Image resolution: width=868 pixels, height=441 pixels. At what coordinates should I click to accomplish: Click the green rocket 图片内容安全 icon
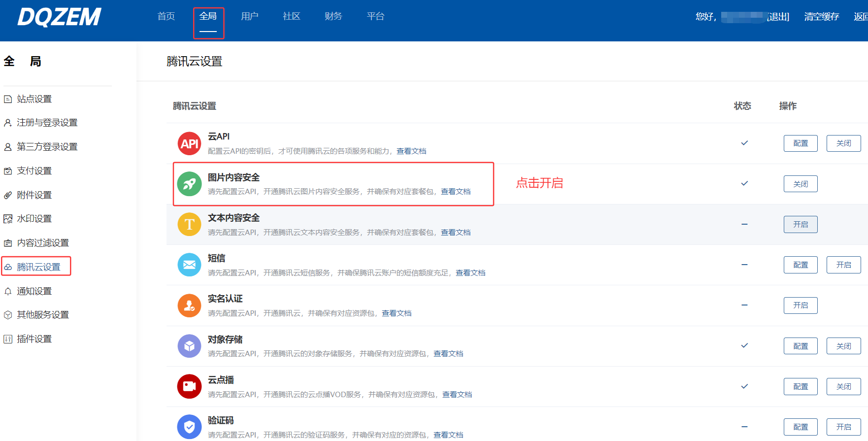pyautogui.click(x=189, y=184)
